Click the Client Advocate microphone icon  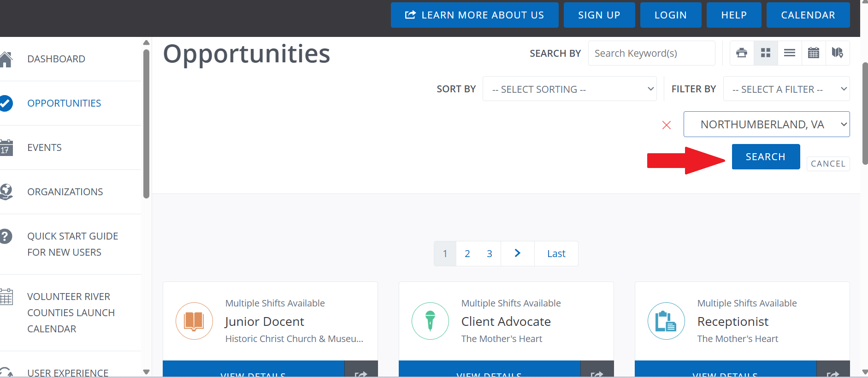point(430,321)
